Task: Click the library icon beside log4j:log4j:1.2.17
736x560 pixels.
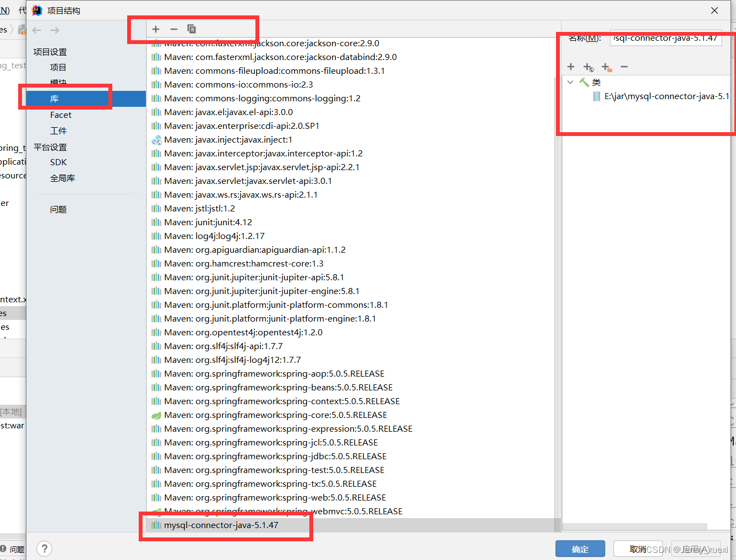Action: 156,236
